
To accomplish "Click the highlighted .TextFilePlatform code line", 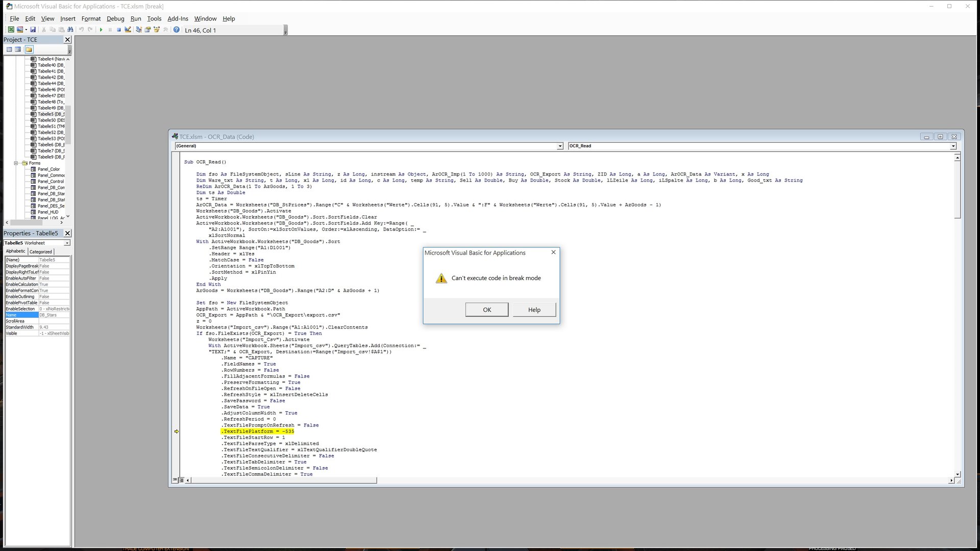I will click(258, 431).
